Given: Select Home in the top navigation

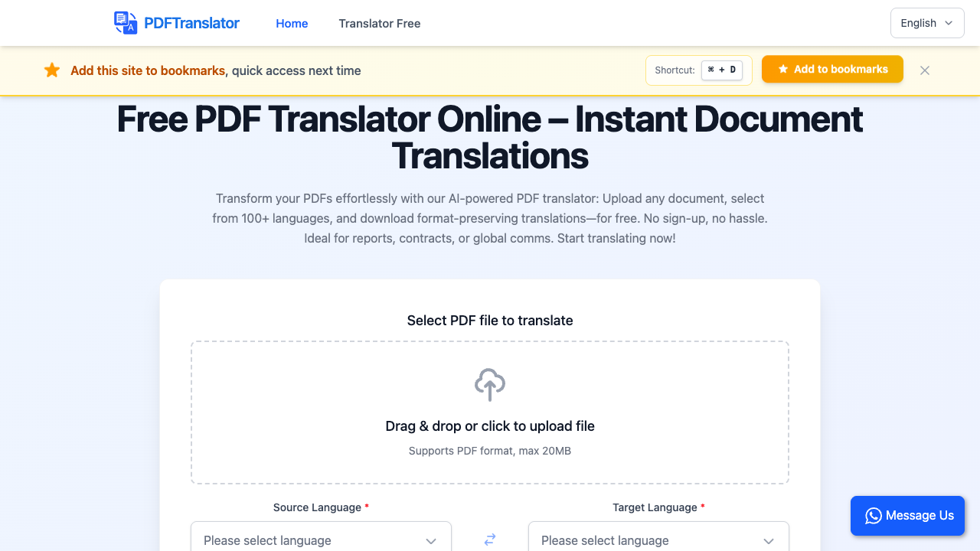Looking at the screenshot, I should (x=292, y=24).
